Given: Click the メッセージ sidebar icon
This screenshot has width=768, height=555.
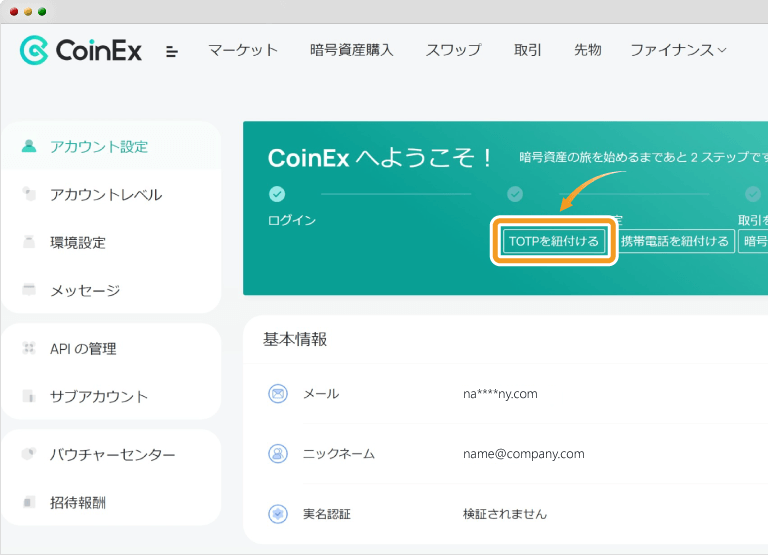Looking at the screenshot, I should click(29, 290).
